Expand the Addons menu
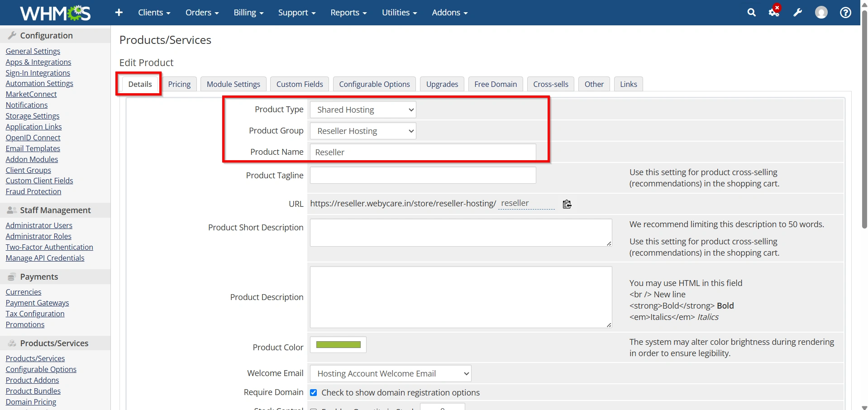Screen dimensions: 868x410 450,13
